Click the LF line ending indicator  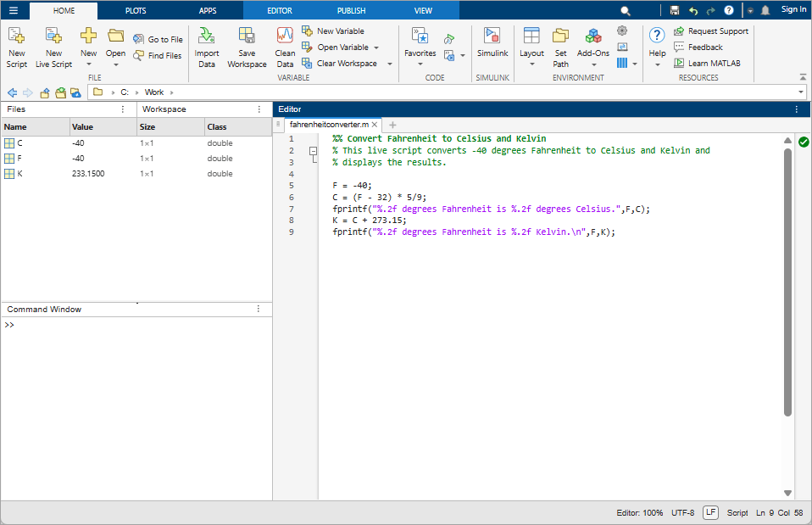710,512
